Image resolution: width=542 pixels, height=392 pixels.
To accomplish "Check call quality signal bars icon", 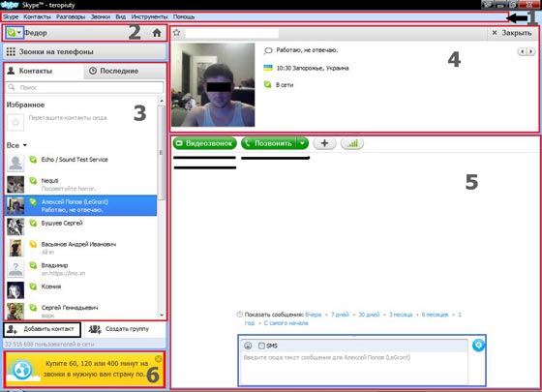I will [x=352, y=143].
